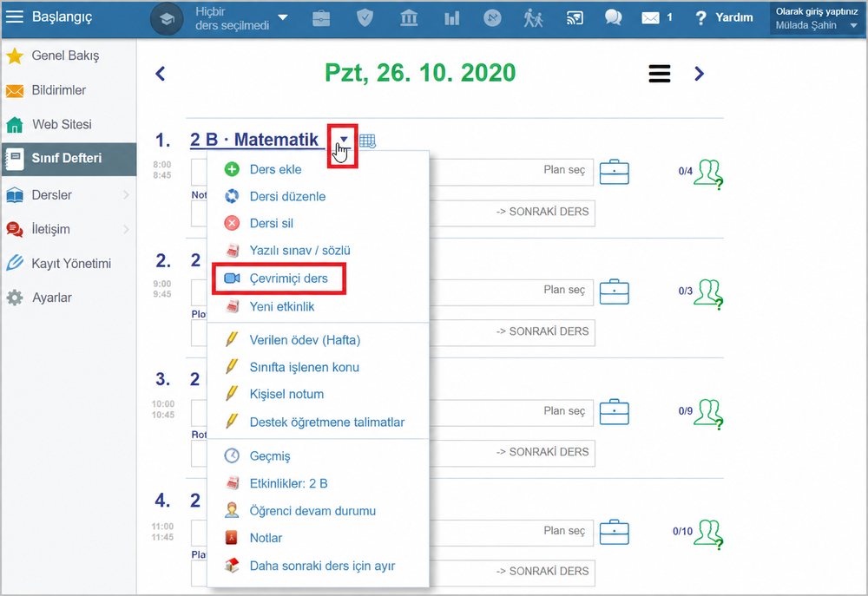Viewport: 868px width, 596px height.
Task: Open the mail envelope icon with count 1
Action: (656, 17)
